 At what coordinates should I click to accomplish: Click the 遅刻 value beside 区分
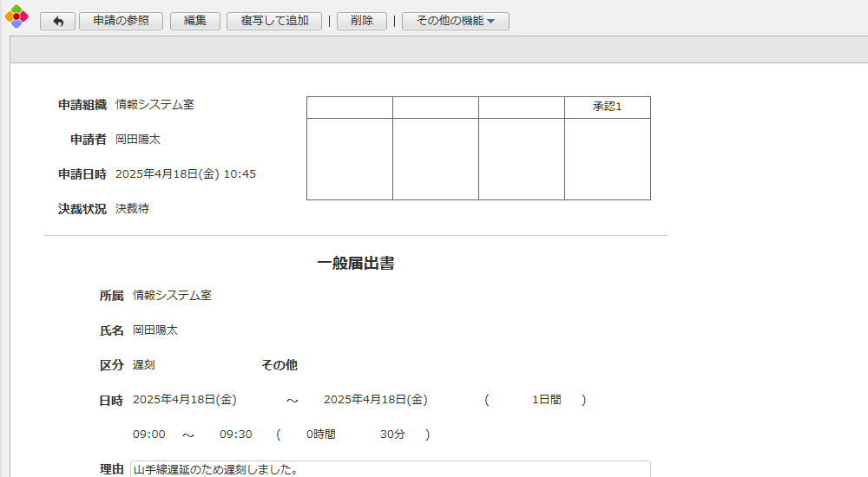pyautogui.click(x=144, y=365)
